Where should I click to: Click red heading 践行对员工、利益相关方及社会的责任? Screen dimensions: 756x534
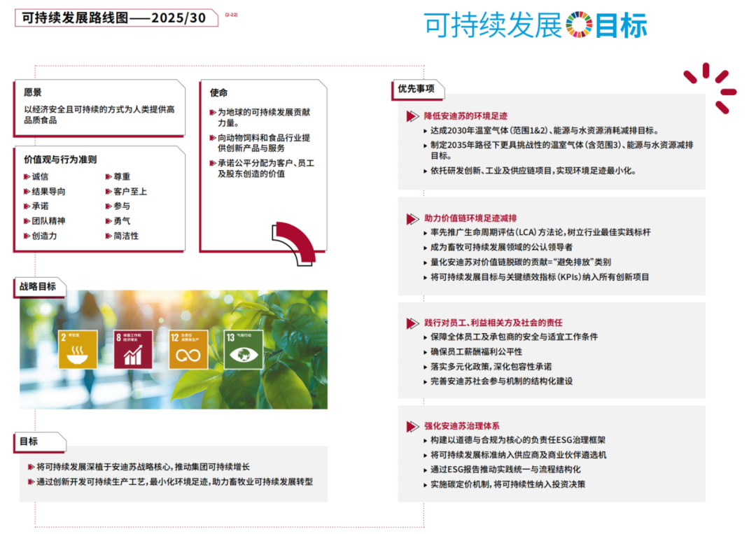click(x=493, y=323)
